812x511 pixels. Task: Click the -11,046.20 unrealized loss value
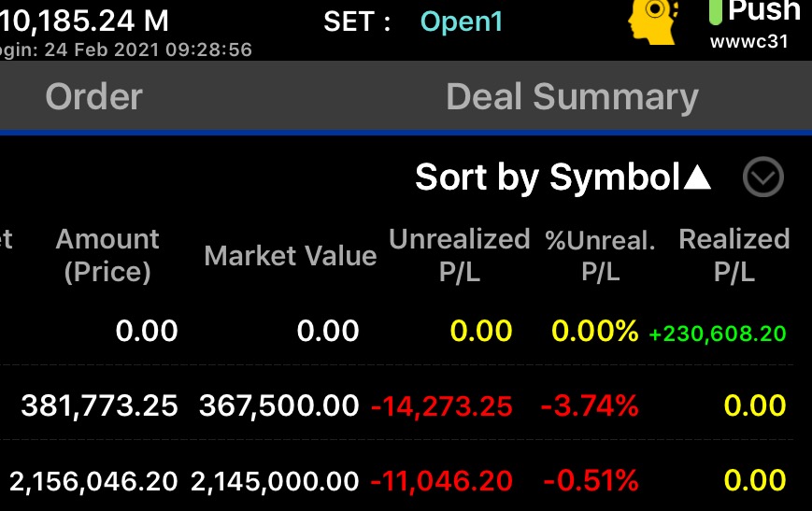coord(442,481)
